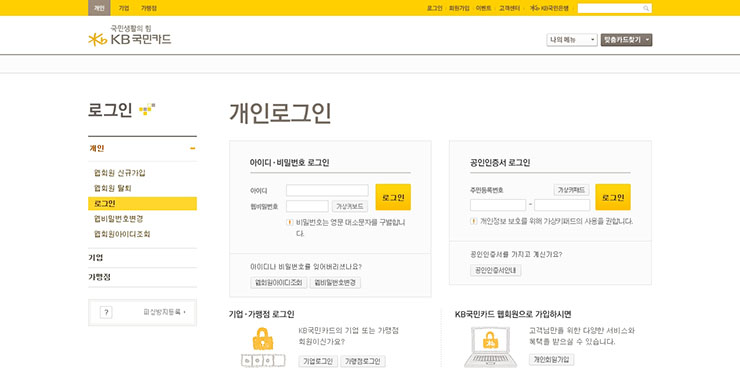Screen dimensions: 740x391
Task: Click the 아이디·비밀번호 로그인 heading
Action: pyautogui.click(x=289, y=162)
